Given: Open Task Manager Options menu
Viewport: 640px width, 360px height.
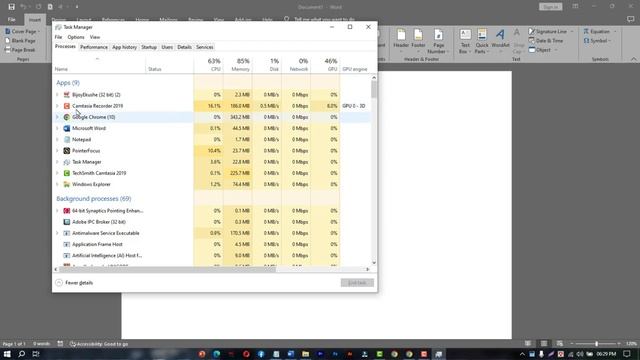Looking at the screenshot, I should (x=76, y=37).
